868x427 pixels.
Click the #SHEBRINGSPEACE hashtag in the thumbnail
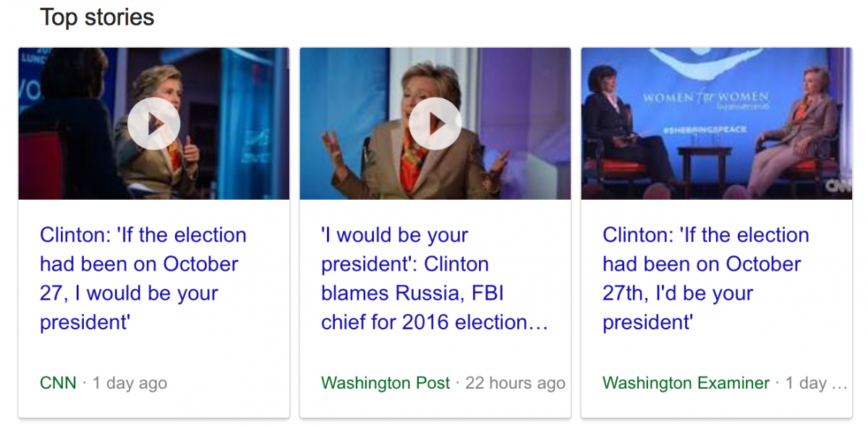(705, 129)
